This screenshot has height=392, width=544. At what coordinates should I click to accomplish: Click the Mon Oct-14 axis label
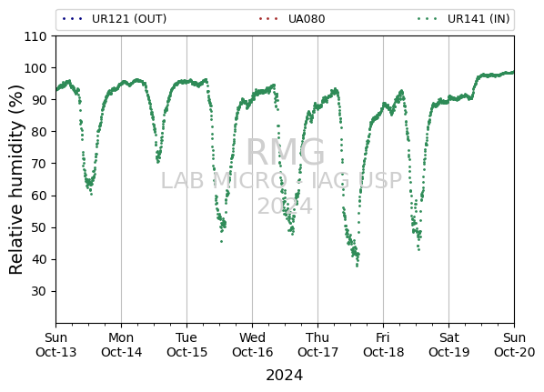click(121, 345)
